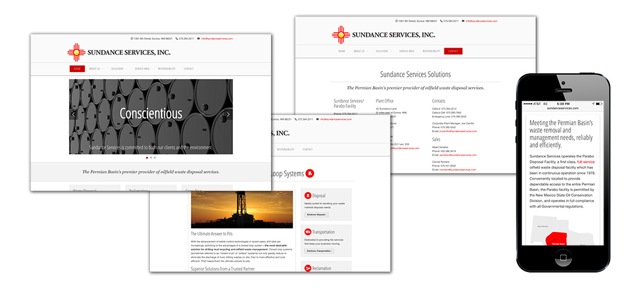Click the red Disposal icon in the sidebar

[307, 196]
